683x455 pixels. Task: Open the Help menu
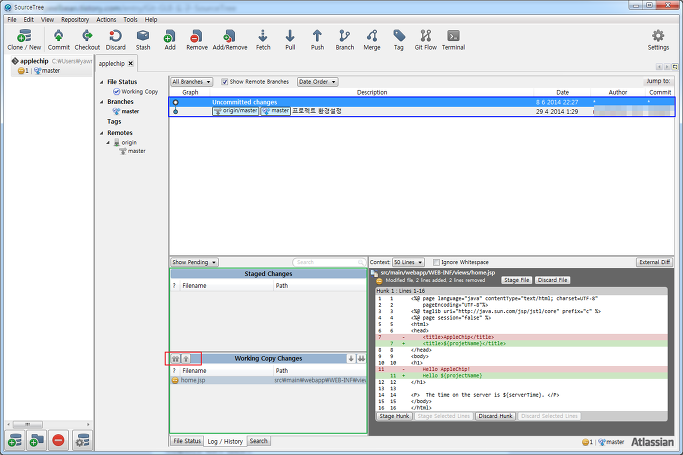(151, 20)
